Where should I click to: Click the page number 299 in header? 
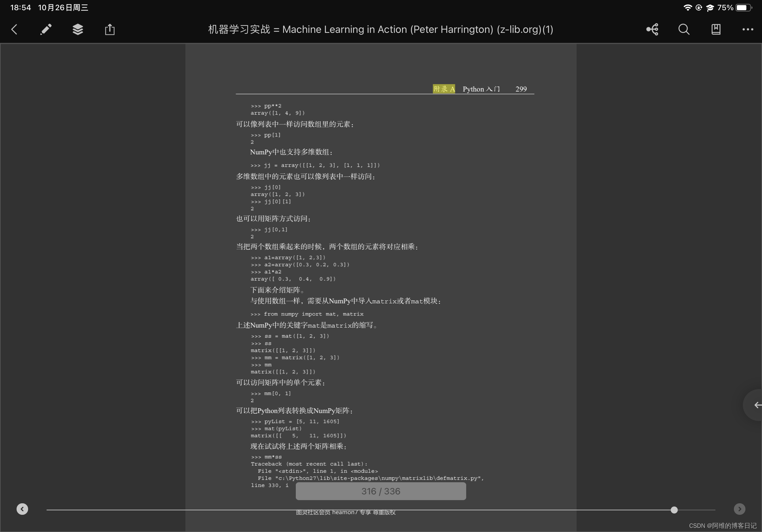521,89
